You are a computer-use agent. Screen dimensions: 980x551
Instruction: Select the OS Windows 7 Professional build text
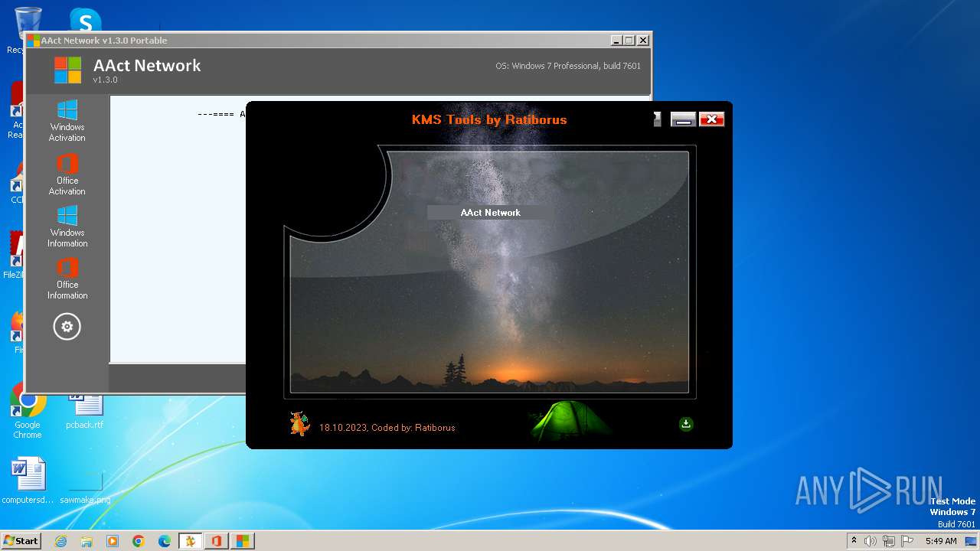[x=568, y=66]
